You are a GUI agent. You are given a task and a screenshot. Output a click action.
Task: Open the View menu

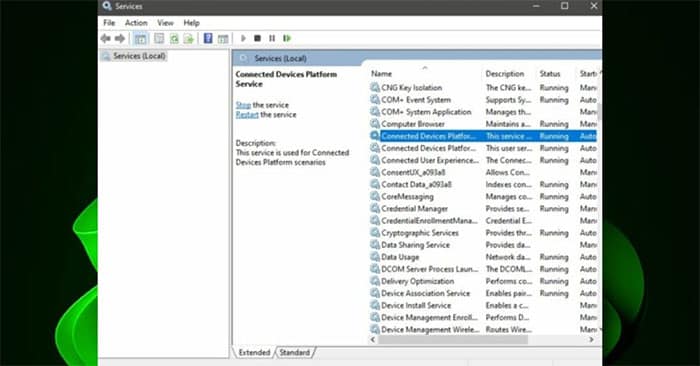(x=165, y=23)
